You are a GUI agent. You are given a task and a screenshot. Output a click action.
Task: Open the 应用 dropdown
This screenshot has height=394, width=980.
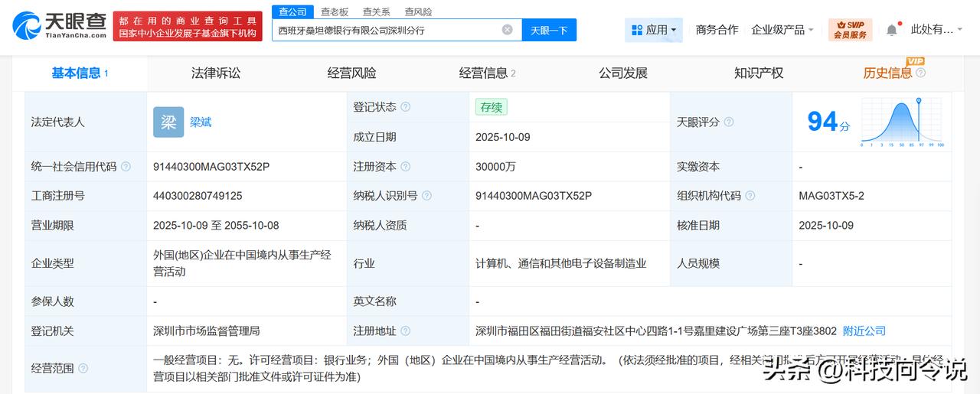pos(654,30)
